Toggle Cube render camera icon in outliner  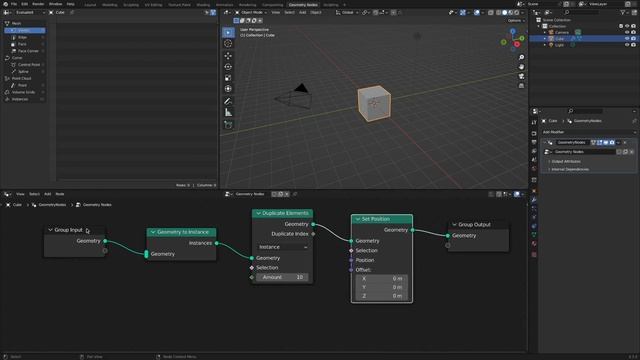633,38
